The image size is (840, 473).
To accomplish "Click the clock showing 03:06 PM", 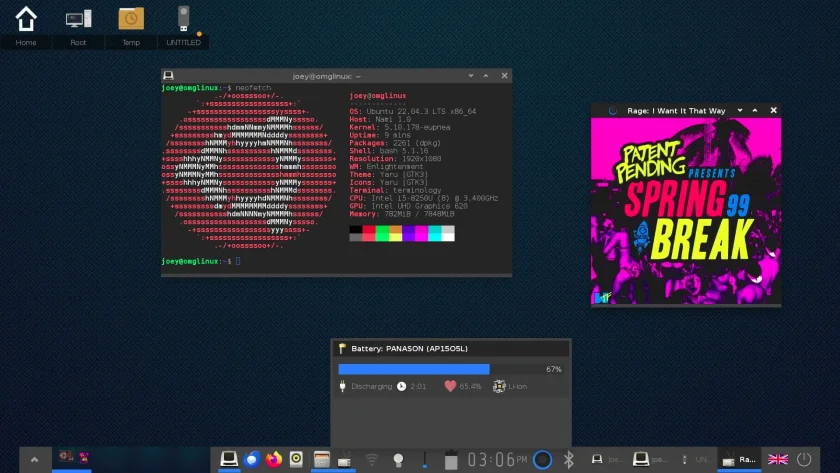I will pyautogui.click(x=497, y=459).
